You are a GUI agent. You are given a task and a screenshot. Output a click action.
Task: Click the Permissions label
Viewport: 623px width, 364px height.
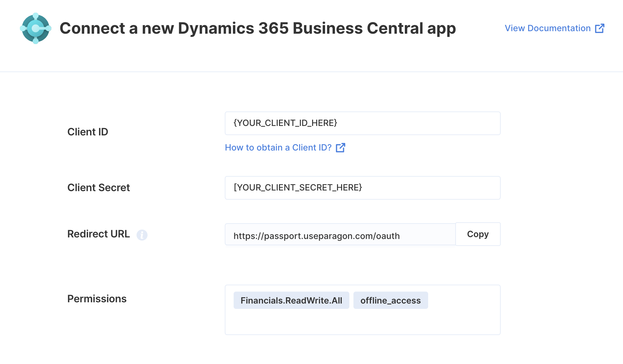click(97, 299)
